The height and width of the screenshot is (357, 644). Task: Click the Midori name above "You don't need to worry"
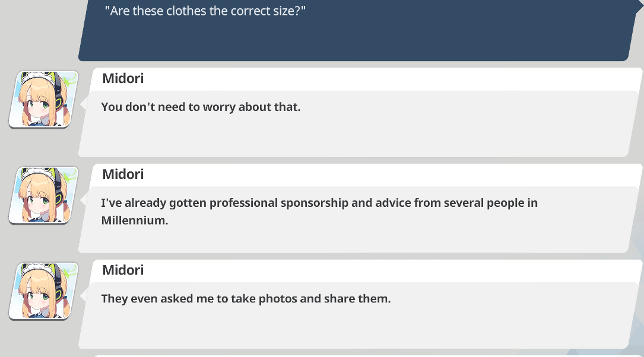tap(123, 78)
